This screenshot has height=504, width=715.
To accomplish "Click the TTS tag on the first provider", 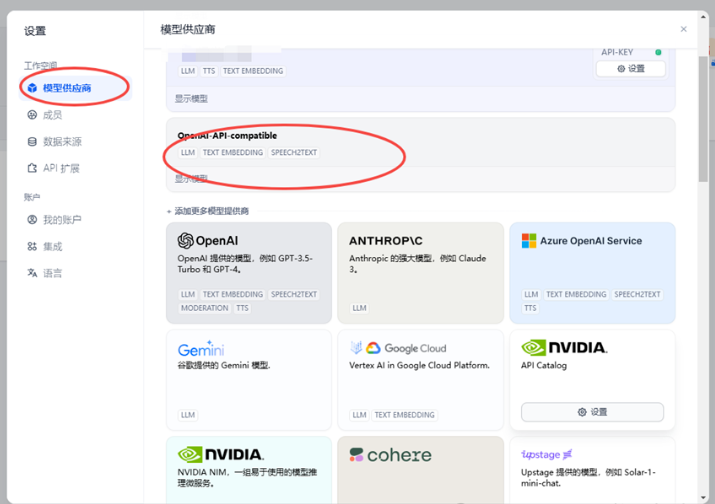I will click(209, 71).
